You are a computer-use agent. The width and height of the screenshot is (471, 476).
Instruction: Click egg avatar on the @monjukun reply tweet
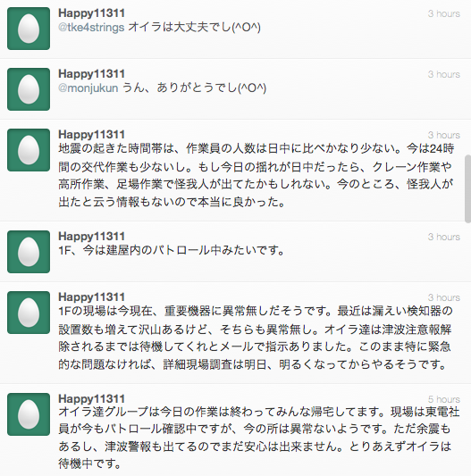(29, 89)
